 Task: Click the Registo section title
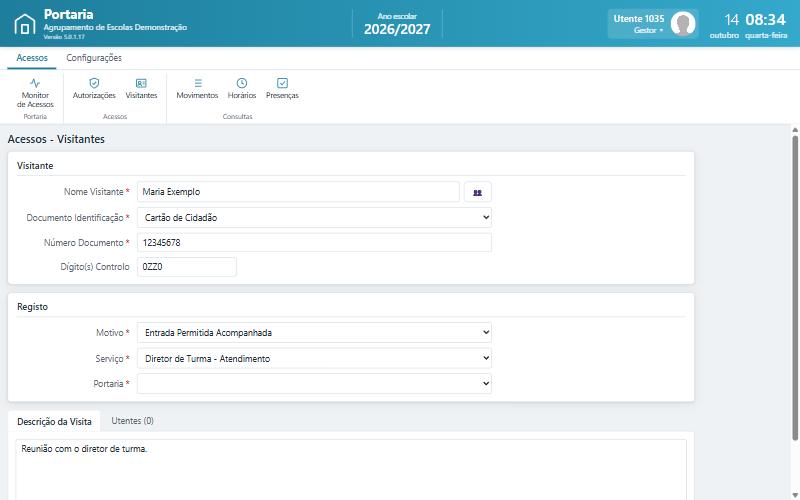32,307
